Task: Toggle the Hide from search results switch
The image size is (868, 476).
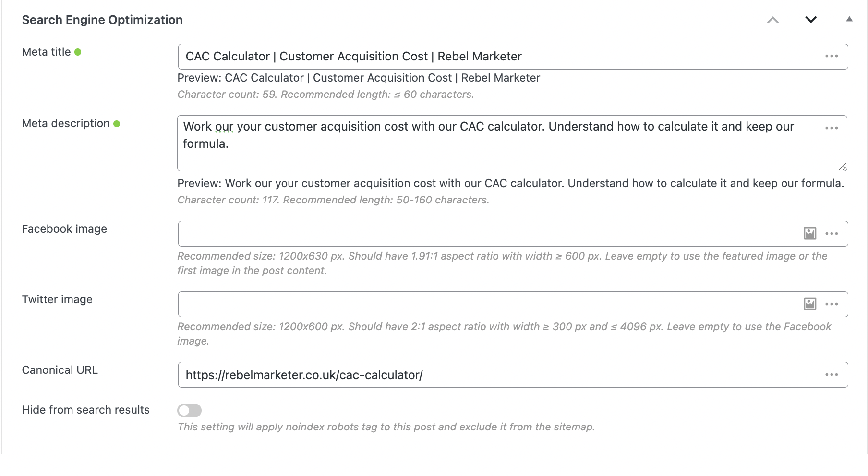Action: (x=189, y=410)
